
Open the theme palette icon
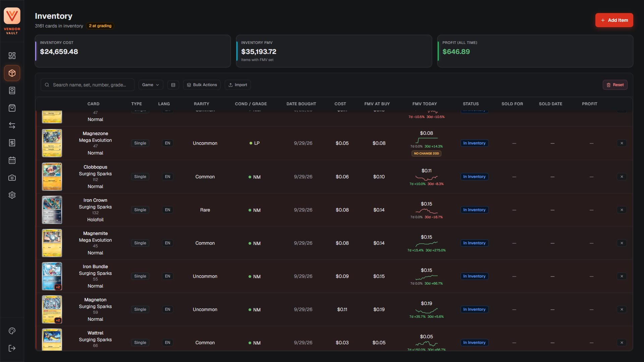(x=12, y=331)
